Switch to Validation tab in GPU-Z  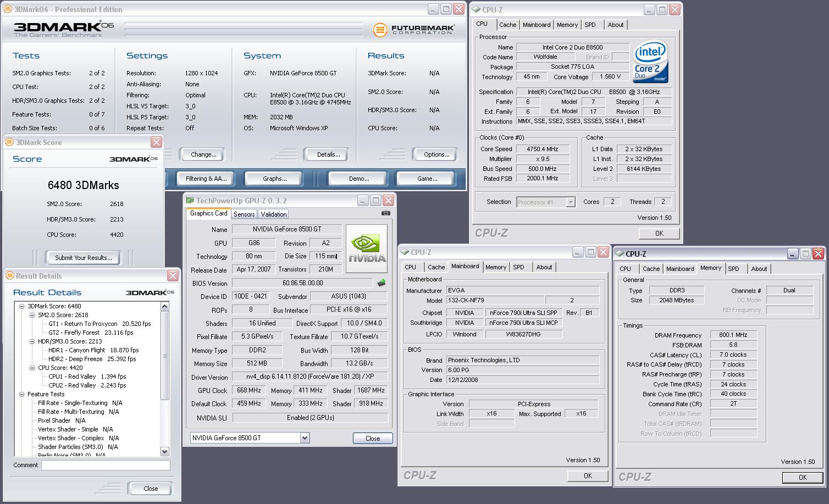click(273, 214)
